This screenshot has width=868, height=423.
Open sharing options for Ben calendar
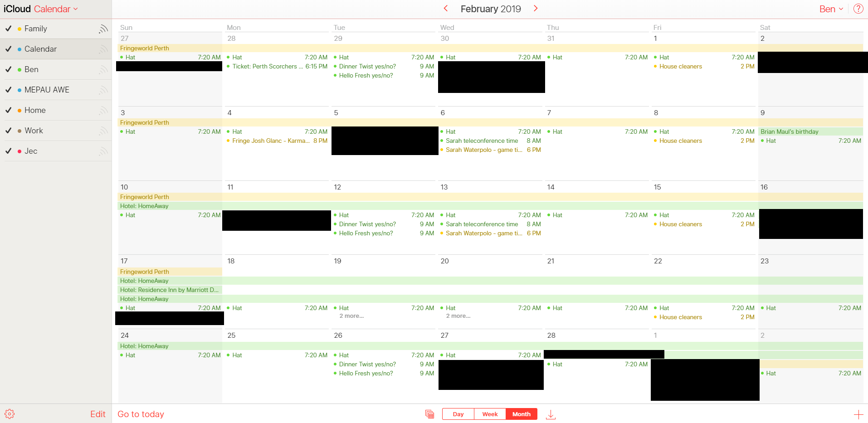[103, 69]
